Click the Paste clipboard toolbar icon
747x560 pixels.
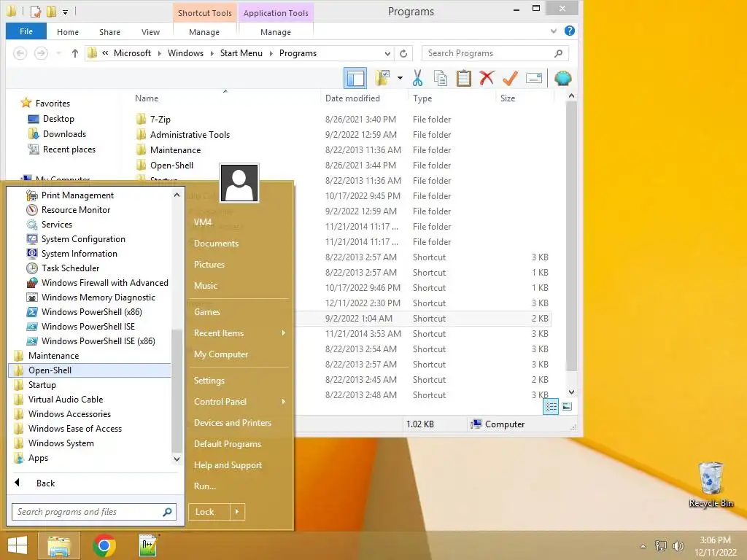click(463, 78)
